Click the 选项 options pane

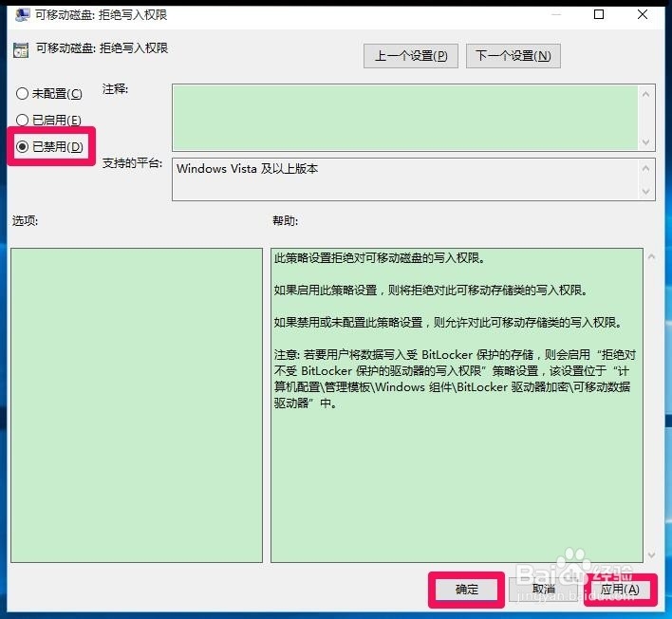click(x=137, y=405)
